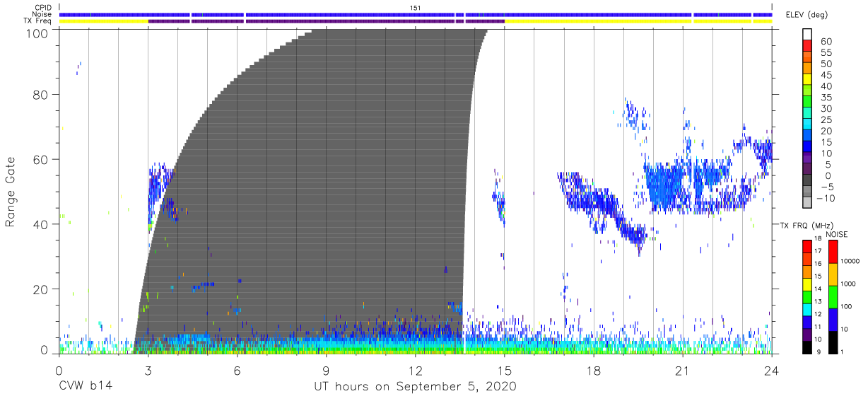This screenshot has width=868, height=401.
Task: Click the white top box of ELEV colorbar
Action: (807, 35)
